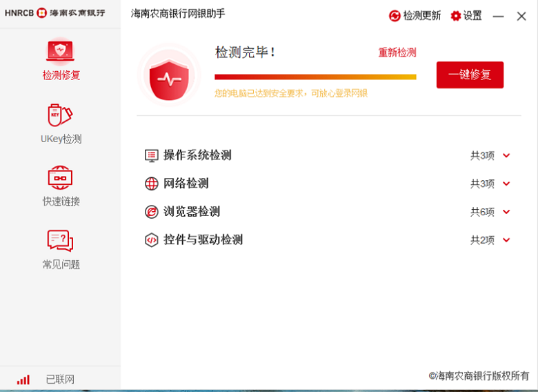Screen dimensions: 538x392
Task: Click the 共6项 count text
Action: 482,212
